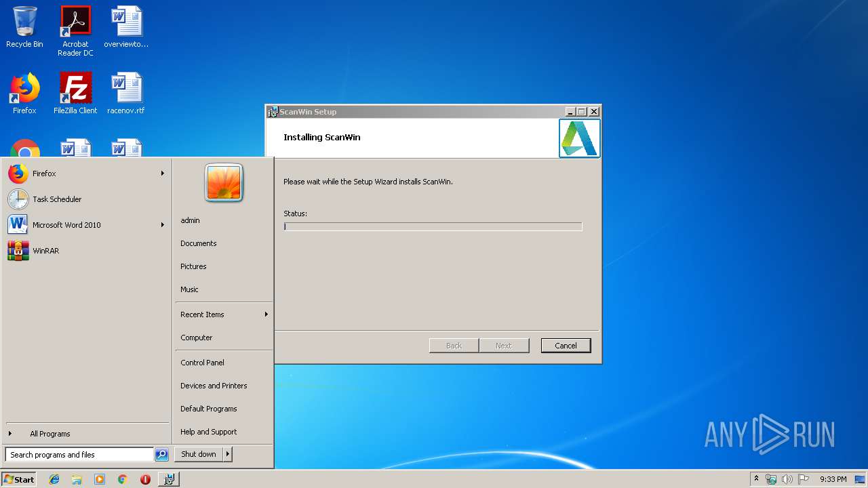Open Chrome from the taskbar
Screen dimensions: 868x488
[x=123, y=479]
